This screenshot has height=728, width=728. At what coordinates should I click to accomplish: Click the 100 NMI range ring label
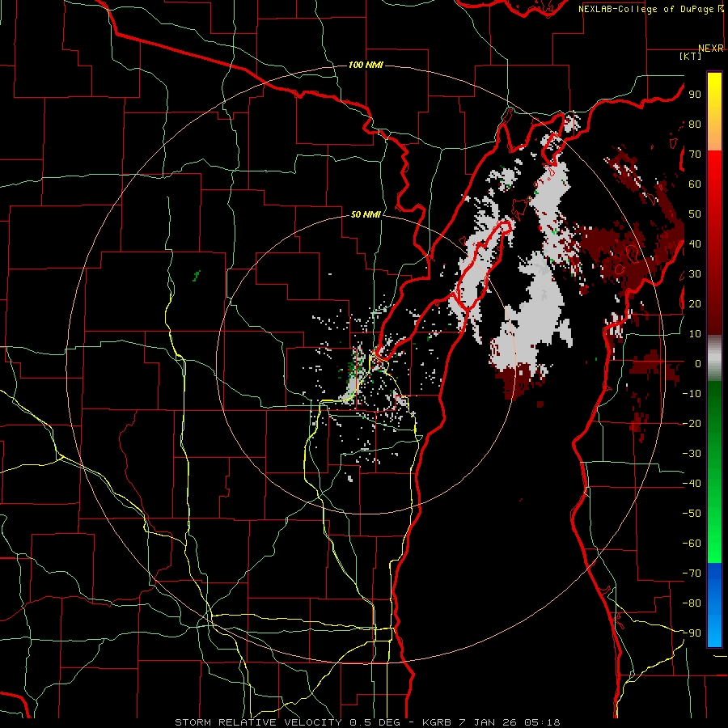click(x=366, y=65)
